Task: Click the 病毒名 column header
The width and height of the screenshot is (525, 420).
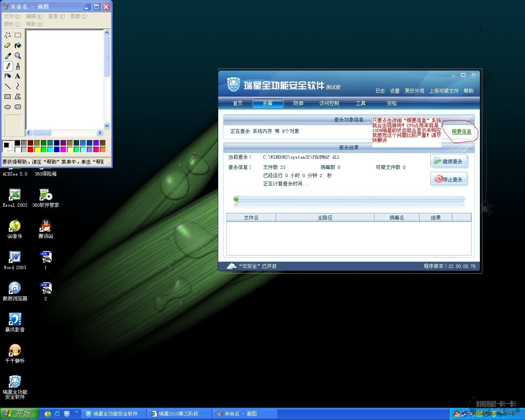Action: 397,218
